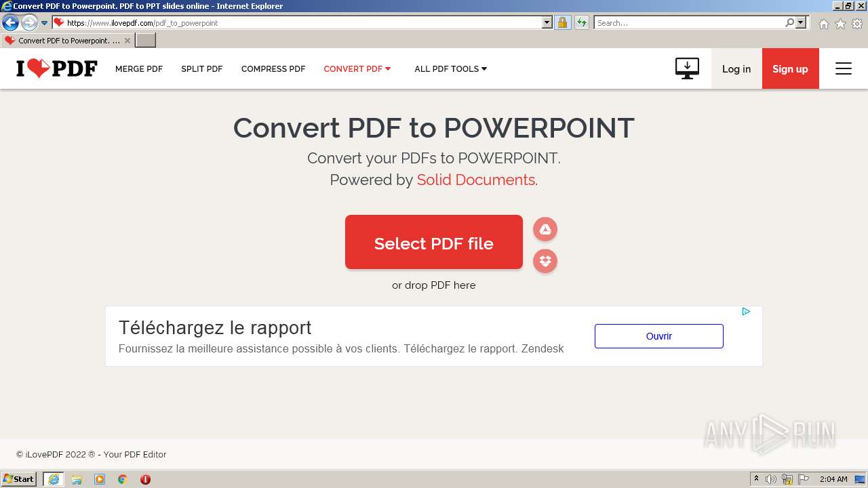The height and width of the screenshot is (488, 868).
Task: Open the Favorites star icon
Action: click(840, 24)
